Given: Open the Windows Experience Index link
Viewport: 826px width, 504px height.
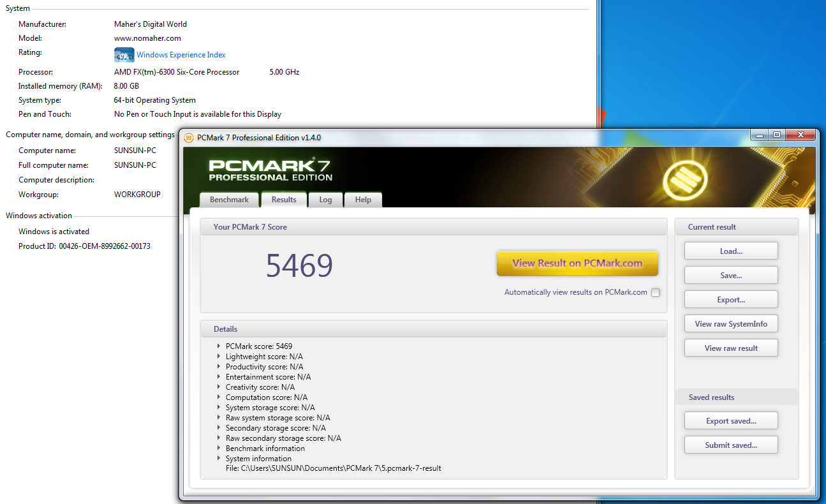Looking at the screenshot, I should point(181,55).
